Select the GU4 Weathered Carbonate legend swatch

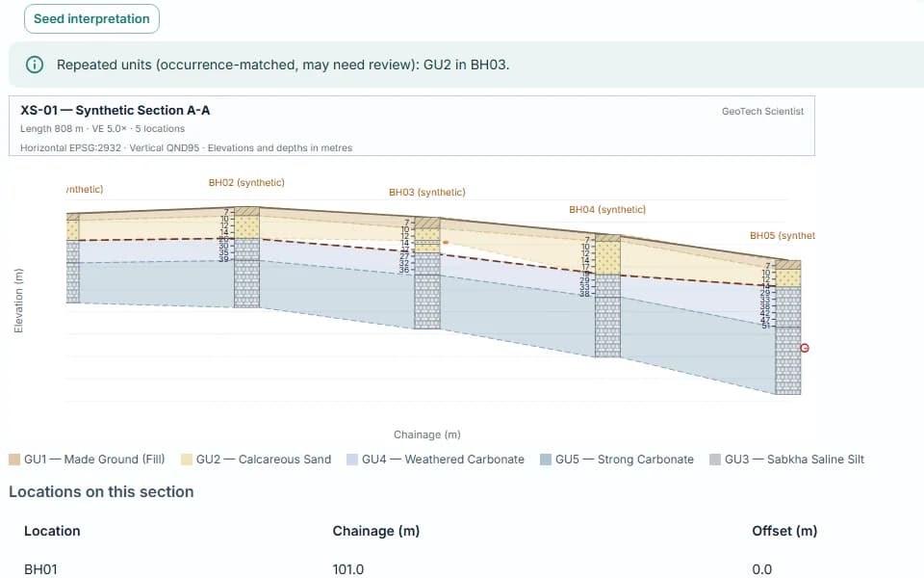click(352, 460)
